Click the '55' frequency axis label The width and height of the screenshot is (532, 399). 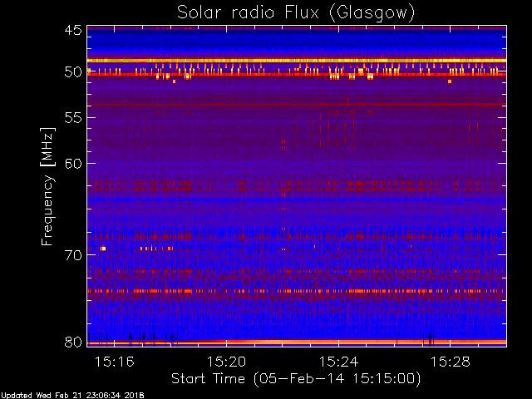73,118
